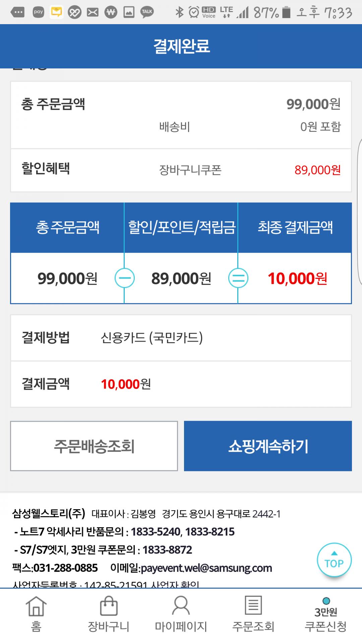
Task: Tap the Bluetooth status icon
Action: tap(180, 12)
